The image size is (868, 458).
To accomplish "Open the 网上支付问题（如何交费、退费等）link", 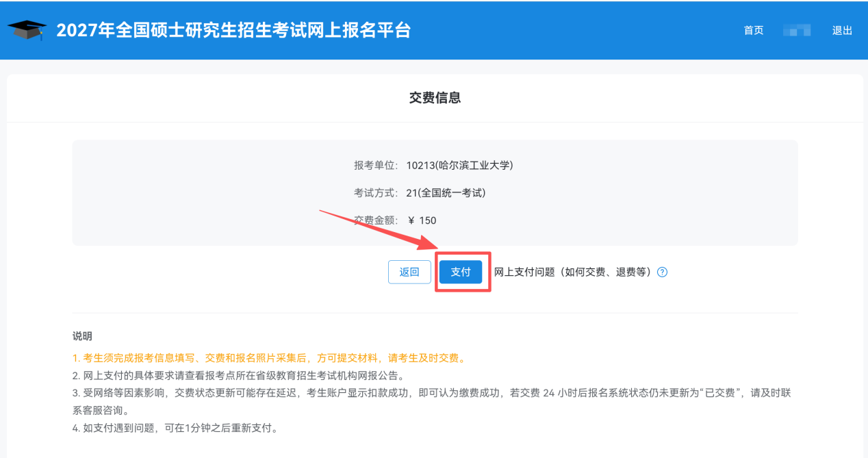I will 572,272.
